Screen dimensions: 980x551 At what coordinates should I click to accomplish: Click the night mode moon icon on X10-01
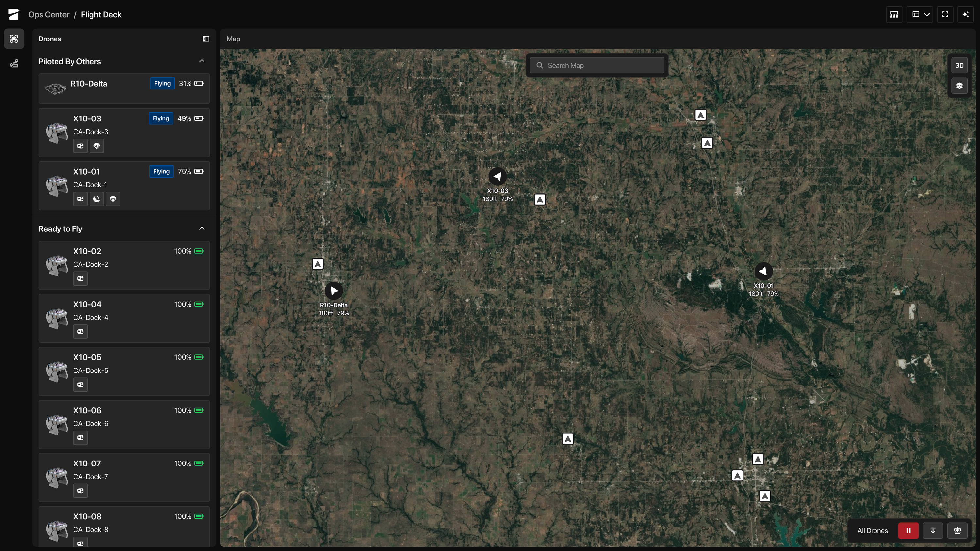[x=97, y=199]
